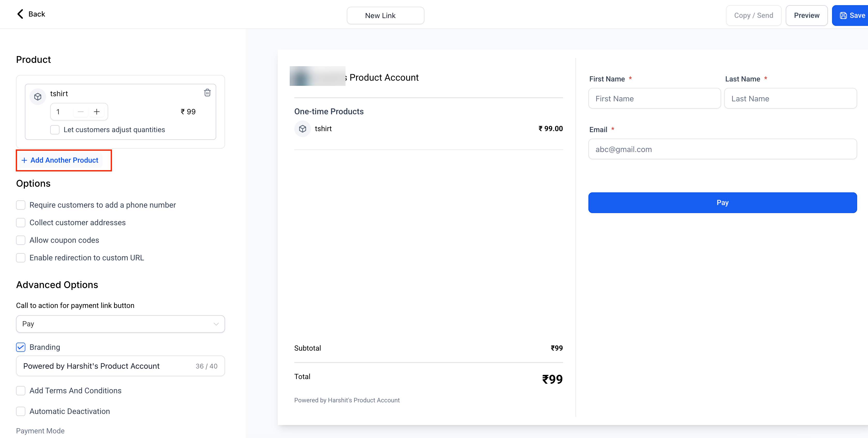Check Collect customer addresses option
Viewport: 868px width, 438px height.
[21, 222]
